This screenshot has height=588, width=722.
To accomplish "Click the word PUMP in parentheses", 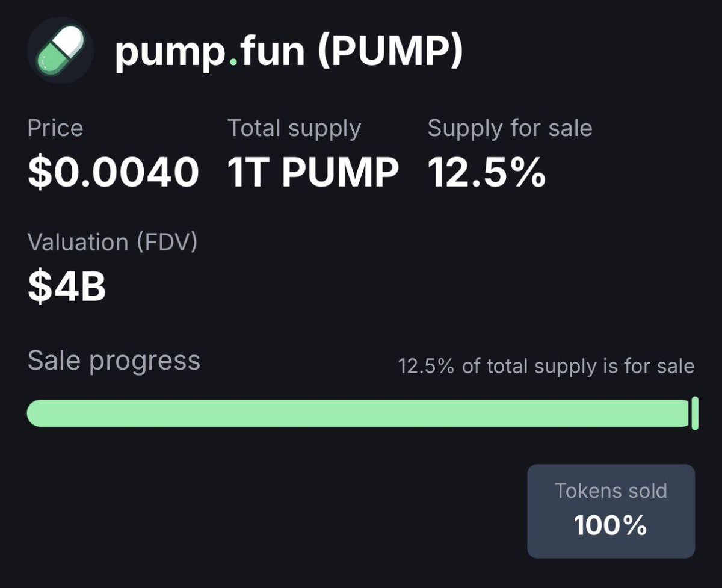I will 390,52.
